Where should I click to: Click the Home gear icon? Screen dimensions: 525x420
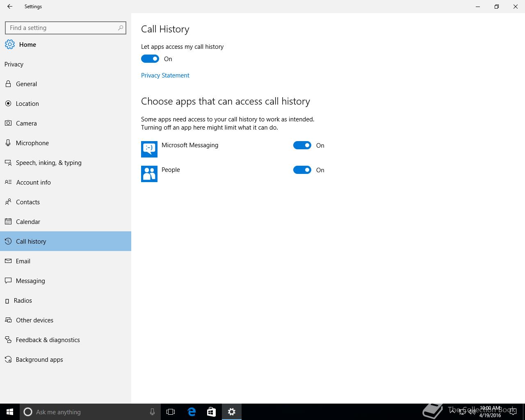pos(10,45)
